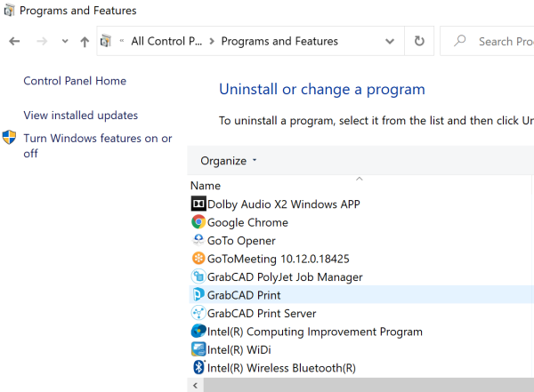Viewport: 534px width, 392px height.
Task: Click the search magnifier icon
Action: [x=460, y=41]
